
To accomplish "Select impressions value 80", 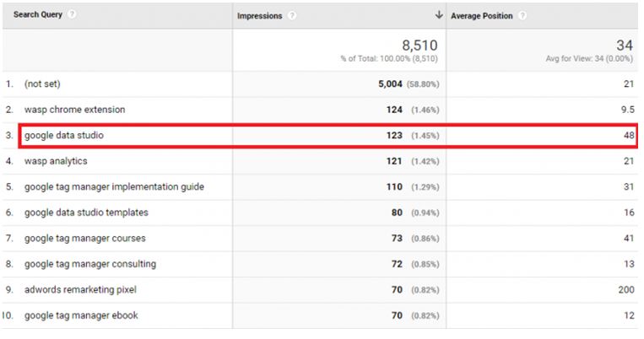I will (x=397, y=213).
